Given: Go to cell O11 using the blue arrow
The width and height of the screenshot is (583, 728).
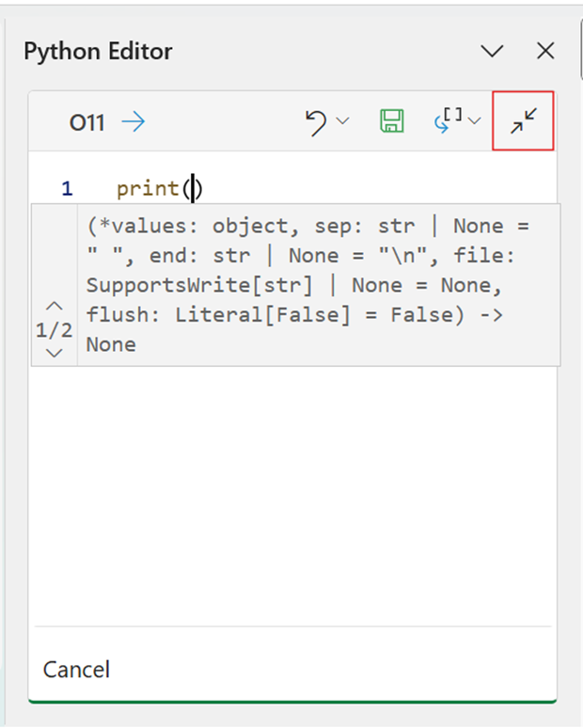Looking at the screenshot, I should click(x=134, y=122).
